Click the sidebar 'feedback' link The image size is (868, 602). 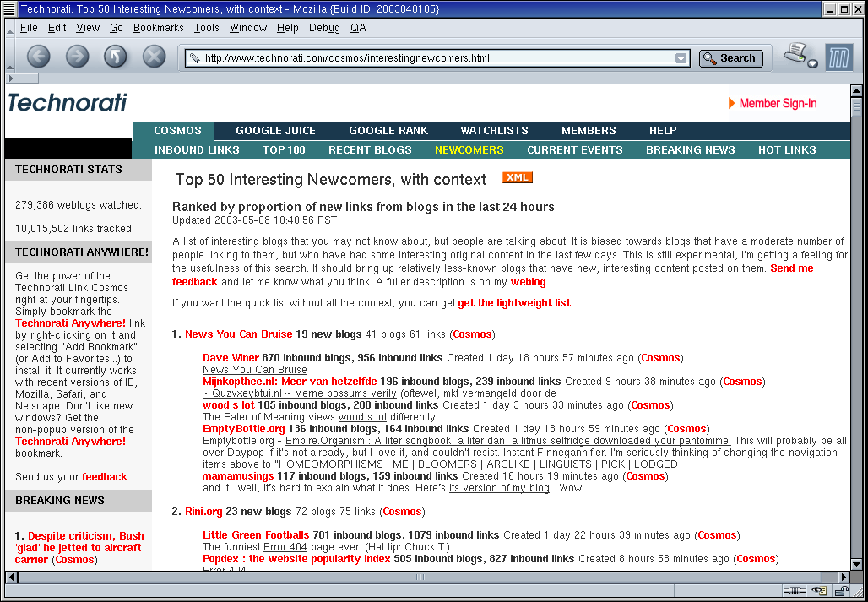click(x=105, y=476)
